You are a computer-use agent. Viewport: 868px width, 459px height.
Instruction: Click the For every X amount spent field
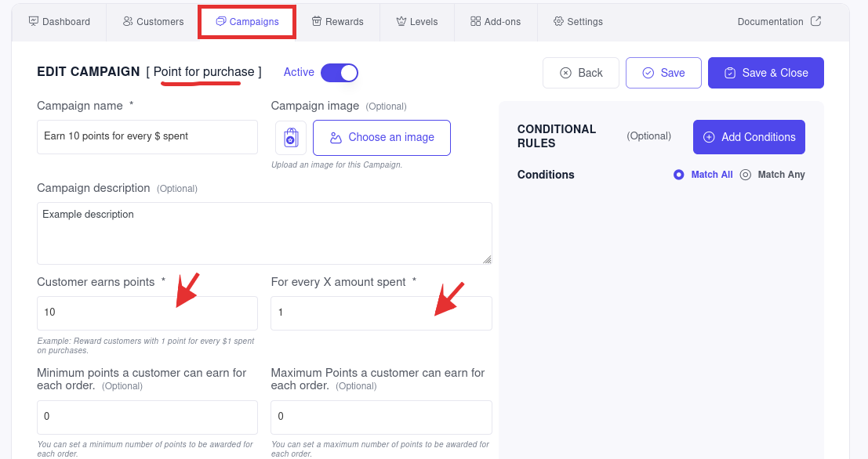pos(381,313)
